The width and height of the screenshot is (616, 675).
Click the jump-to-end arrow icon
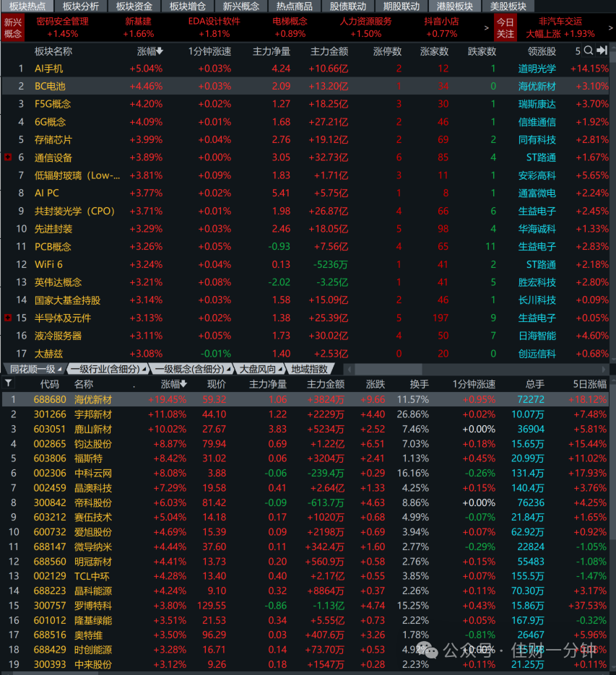point(602,51)
